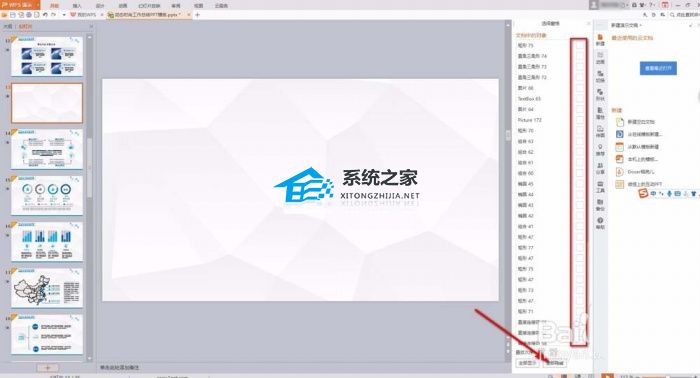Click the new blank document icon 新建空白文档
This screenshot has width=700, height=378.
pyautogui.click(x=620, y=122)
